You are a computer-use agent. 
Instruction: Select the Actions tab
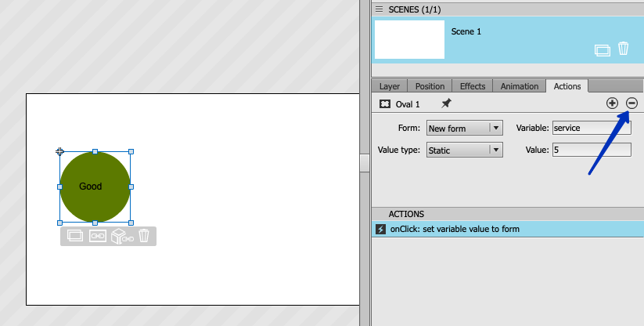(567, 86)
